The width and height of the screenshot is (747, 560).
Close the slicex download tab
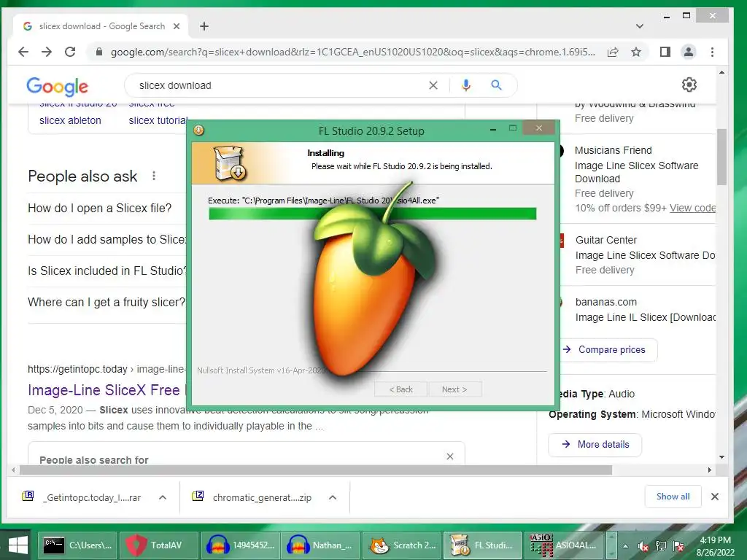click(177, 26)
